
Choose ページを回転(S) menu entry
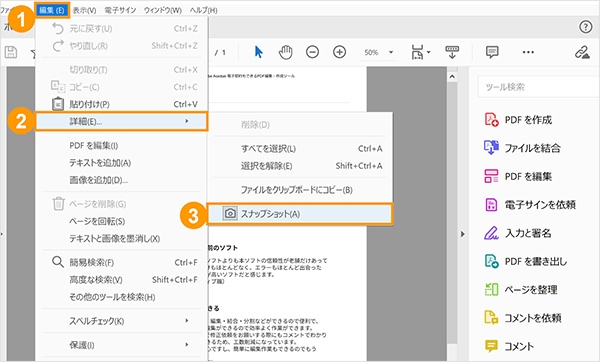[x=122, y=222]
